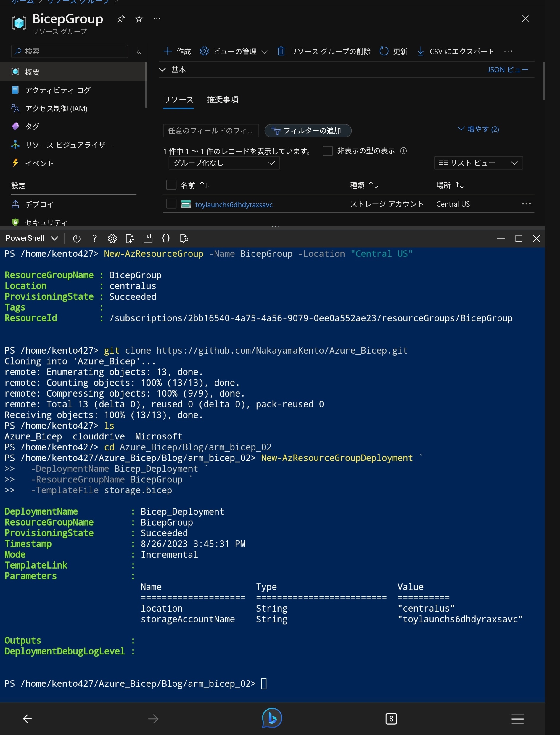
Task: Open Cloud Shell editor braces icon
Action: coord(166,238)
